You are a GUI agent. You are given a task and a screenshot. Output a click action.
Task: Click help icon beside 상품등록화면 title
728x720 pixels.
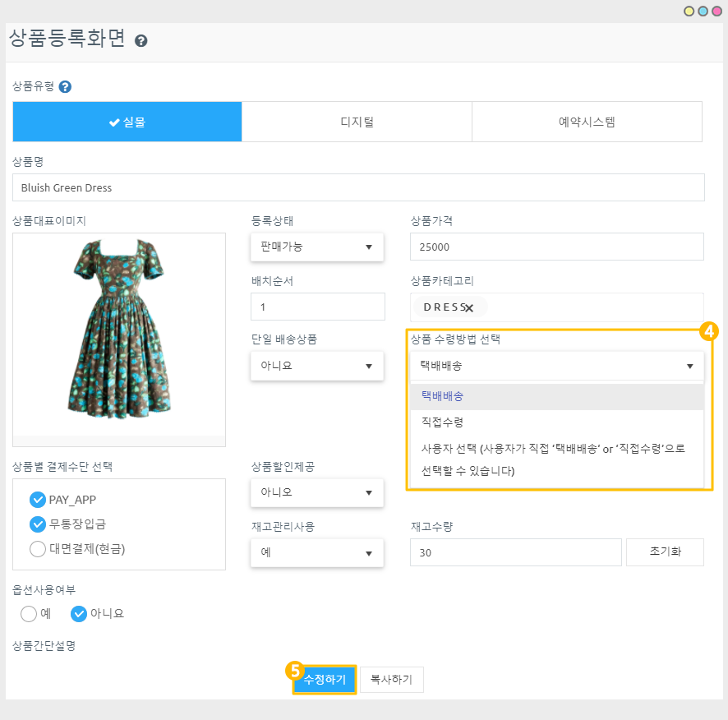click(x=141, y=40)
